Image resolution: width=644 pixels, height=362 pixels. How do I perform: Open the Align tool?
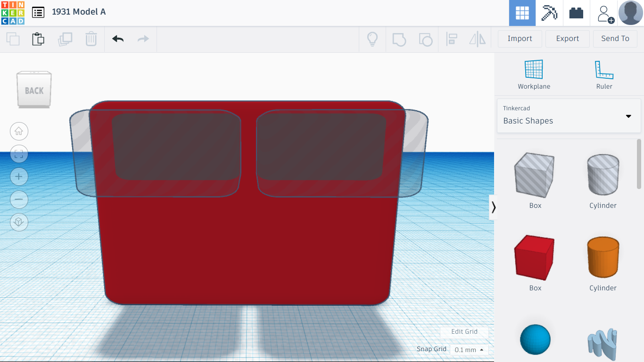452,39
